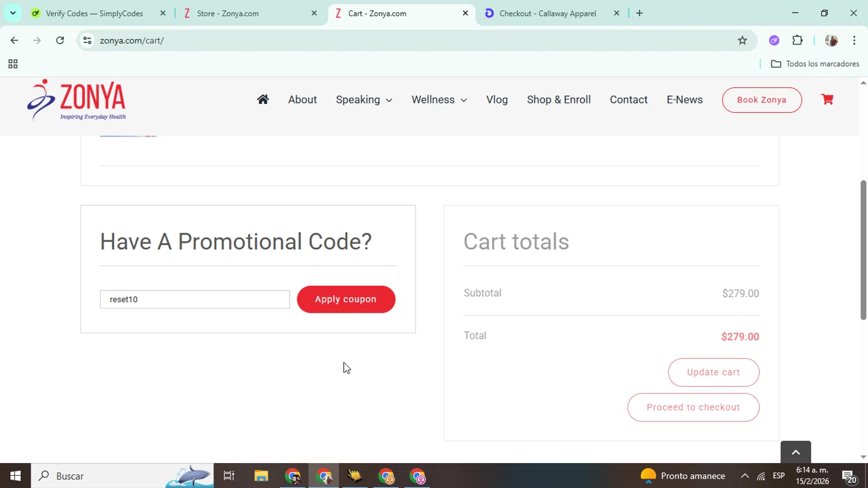
Task: Open File Explorer from taskbar
Action: [261, 476]
